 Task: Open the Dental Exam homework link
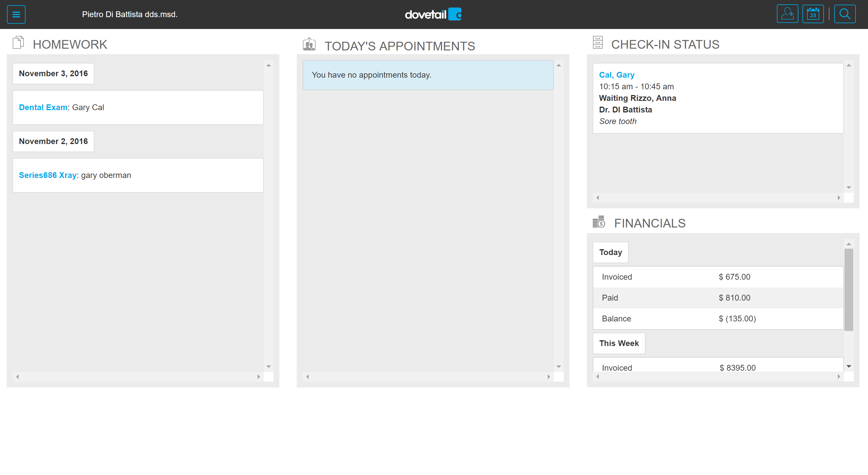[x=43, y=108]
